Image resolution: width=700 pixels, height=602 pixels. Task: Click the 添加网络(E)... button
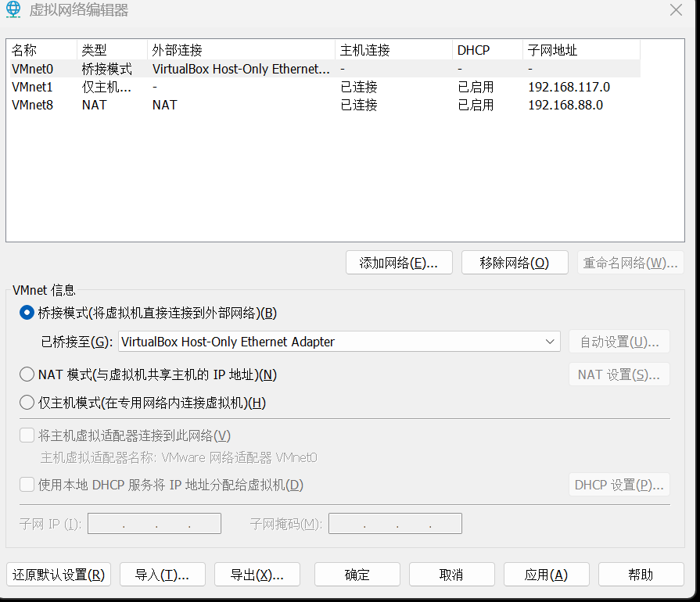[399, 263]
